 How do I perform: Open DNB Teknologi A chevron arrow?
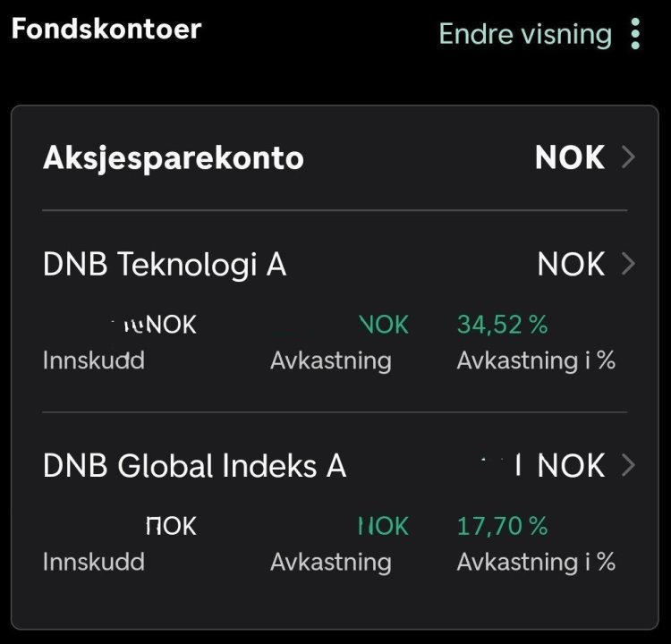tap(628, 265)
